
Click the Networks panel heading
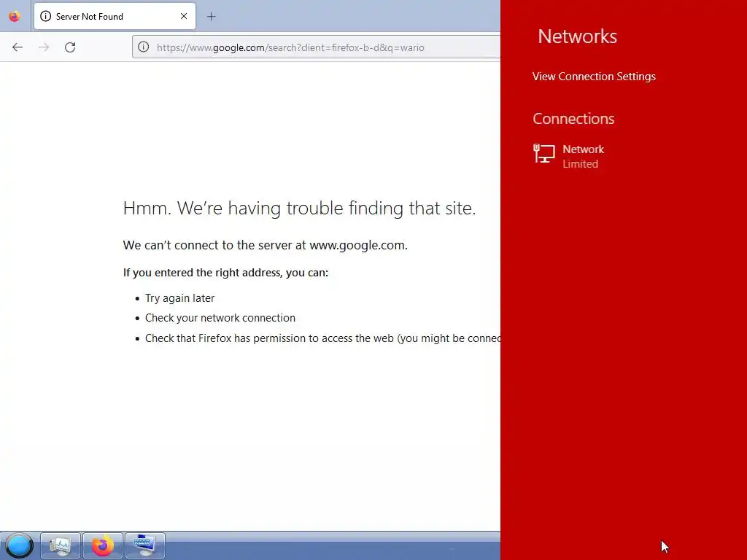coord(578,36)
